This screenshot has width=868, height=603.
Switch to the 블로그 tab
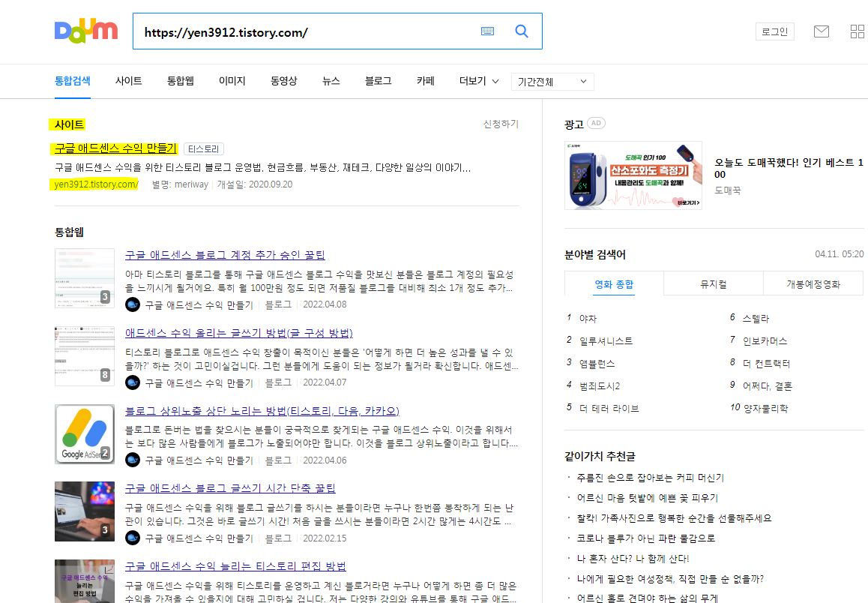[378, 81]
